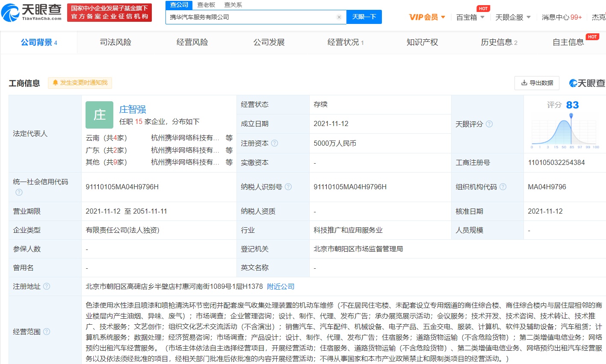Select the 营业期限 date range value
The width and height of the screenshot is (606, 364).
click(x=126, y=211)
